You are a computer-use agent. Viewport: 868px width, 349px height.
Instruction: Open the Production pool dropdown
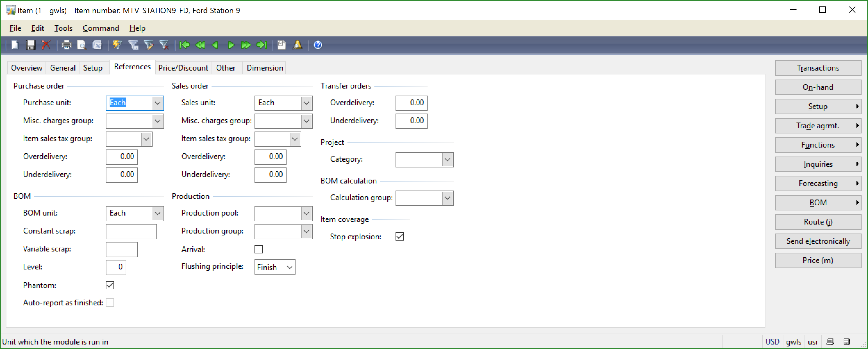pos(306,213)
